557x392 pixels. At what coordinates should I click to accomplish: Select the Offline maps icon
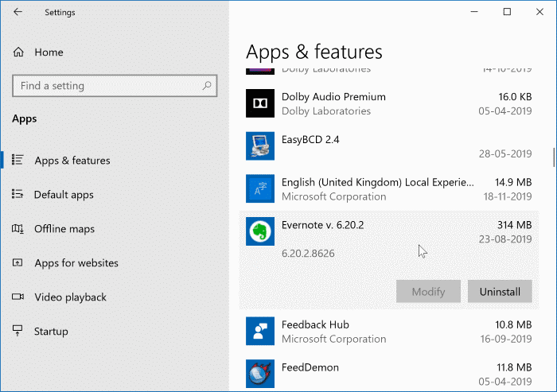pos(18,228)
